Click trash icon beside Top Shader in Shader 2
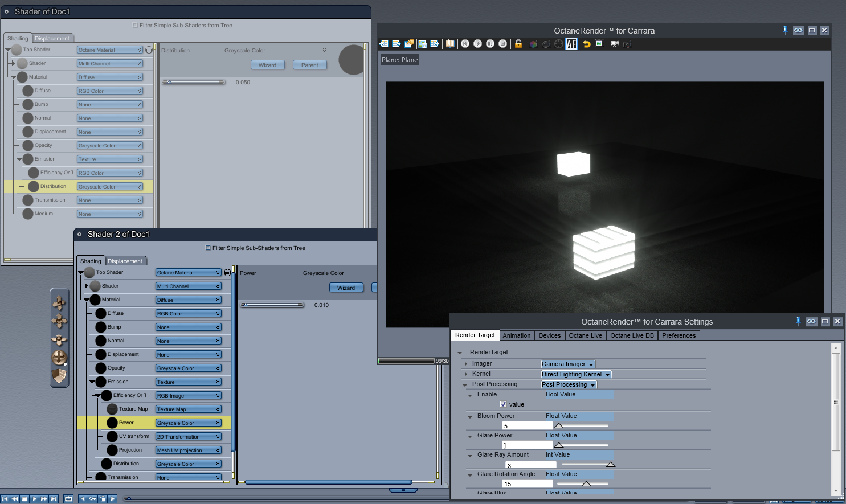The image size is (846, 504). (227, 273)
